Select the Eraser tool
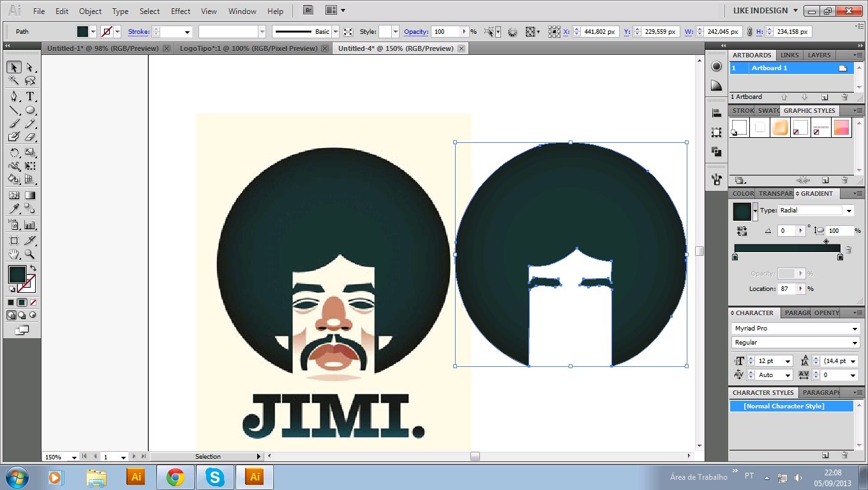Image resolution: width=868 pixels, height=490 pixels. pyautogui.click(x=30, y=137)
